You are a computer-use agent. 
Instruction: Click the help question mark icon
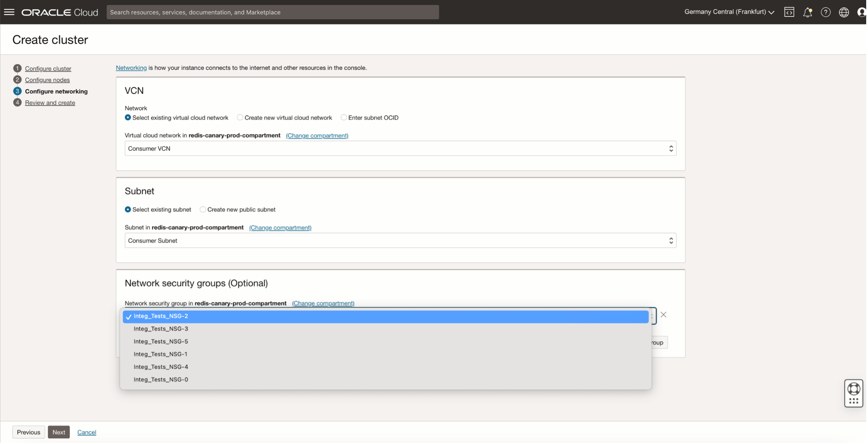tap(826, 12)
